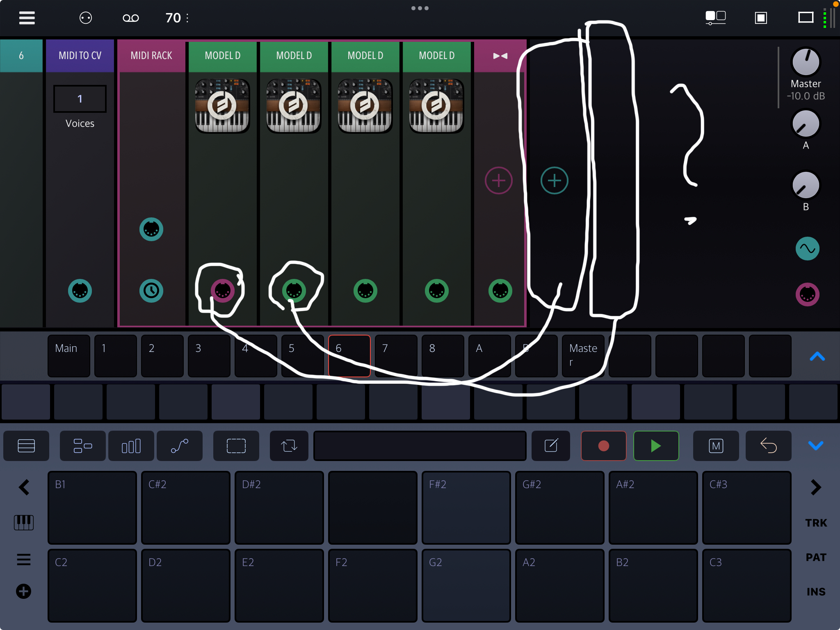Collapse keyboard with blue down chevron
This screenshot has width=840, height=630.
tap(816, 445)
